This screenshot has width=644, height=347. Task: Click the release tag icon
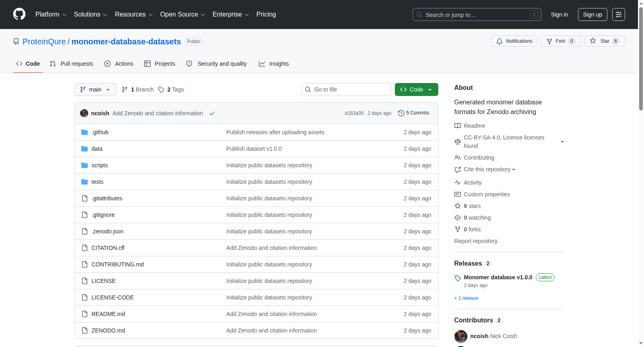pyautogui.click(x=458, y=278)
